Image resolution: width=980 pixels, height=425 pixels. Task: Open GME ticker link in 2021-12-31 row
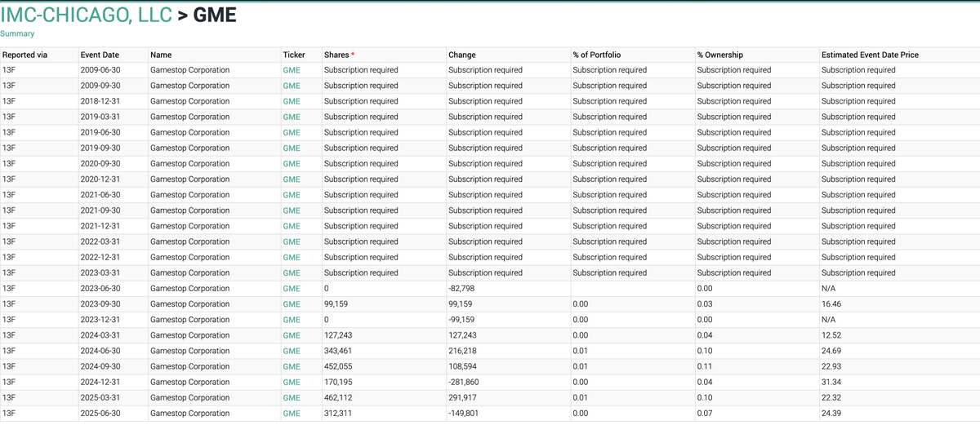[292, 226]
